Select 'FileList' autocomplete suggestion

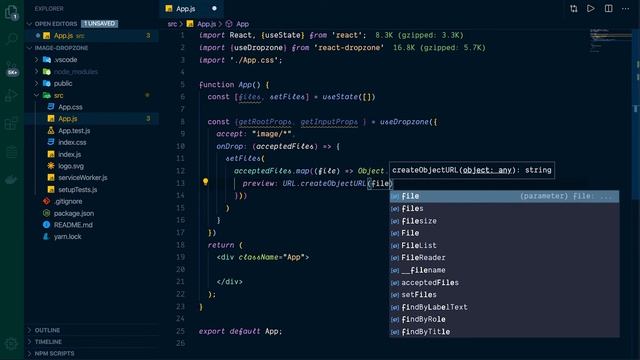click(x=504, y=245)
